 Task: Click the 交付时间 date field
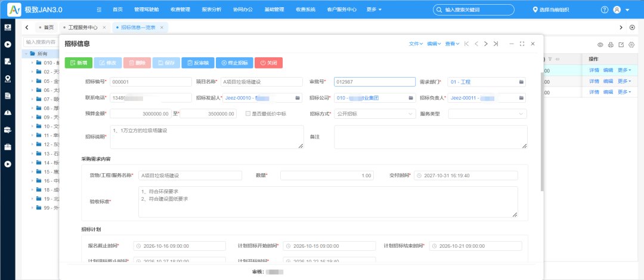point(466,176)
